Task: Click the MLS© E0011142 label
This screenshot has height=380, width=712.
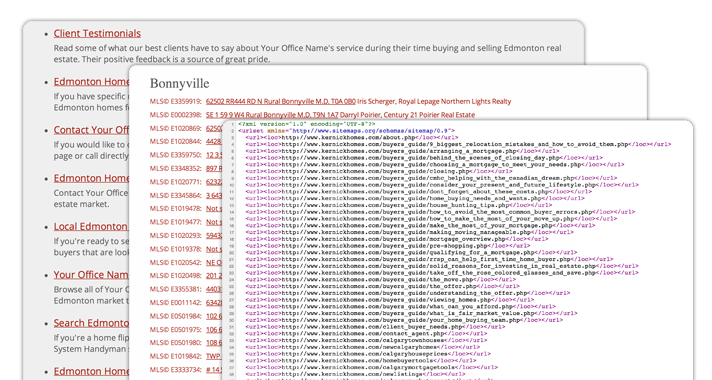Action: coord(176,302)
